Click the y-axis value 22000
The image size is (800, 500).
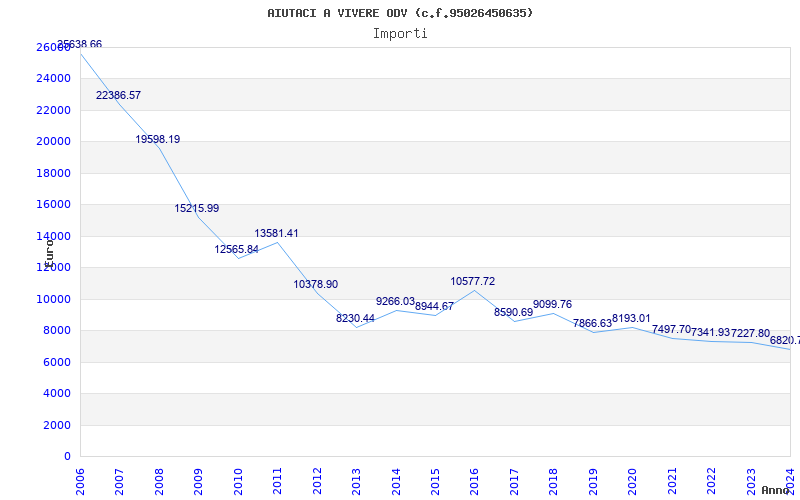[x=53, y=110]
